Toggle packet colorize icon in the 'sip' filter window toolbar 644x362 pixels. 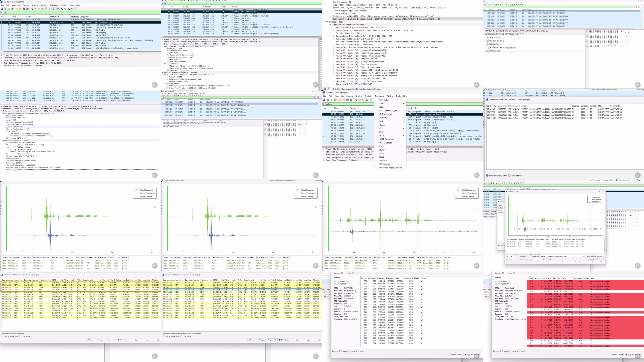58,9
